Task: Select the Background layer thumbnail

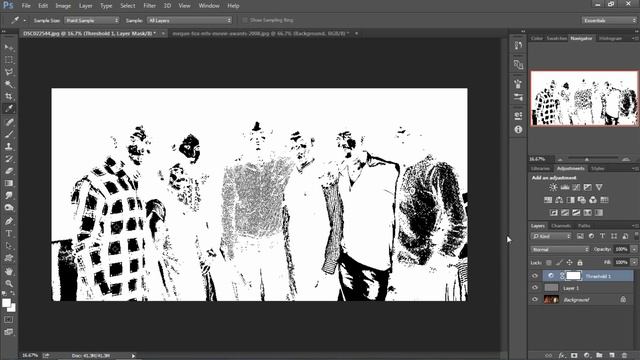Action: [x=551, y=300]
